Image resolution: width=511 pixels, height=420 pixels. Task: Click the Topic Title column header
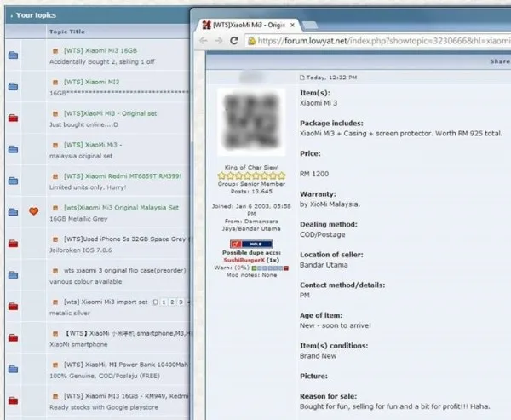pyautogui.click(x=67, y=32)
